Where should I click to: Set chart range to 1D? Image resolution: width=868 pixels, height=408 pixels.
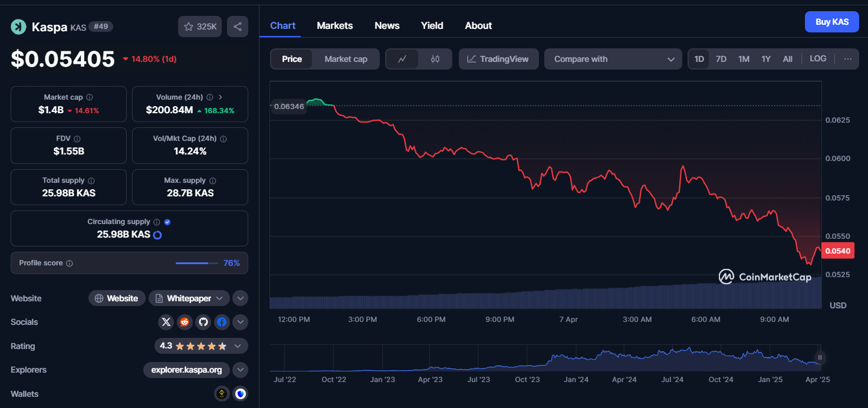point(699,59)
